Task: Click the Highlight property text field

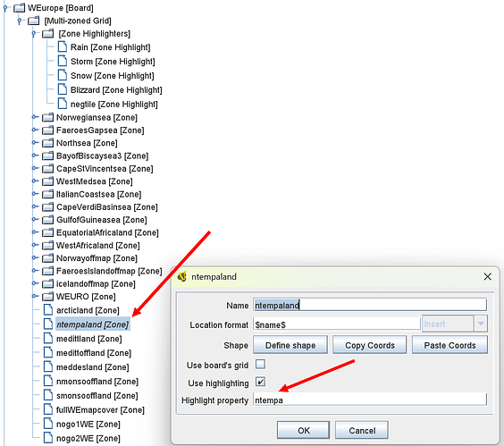Action: coord(370,400)
